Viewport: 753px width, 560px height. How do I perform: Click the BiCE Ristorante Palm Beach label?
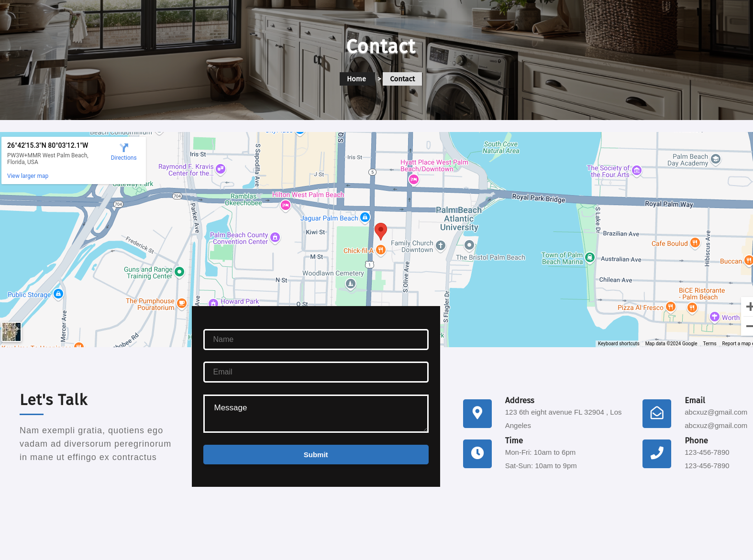point(702,294)
